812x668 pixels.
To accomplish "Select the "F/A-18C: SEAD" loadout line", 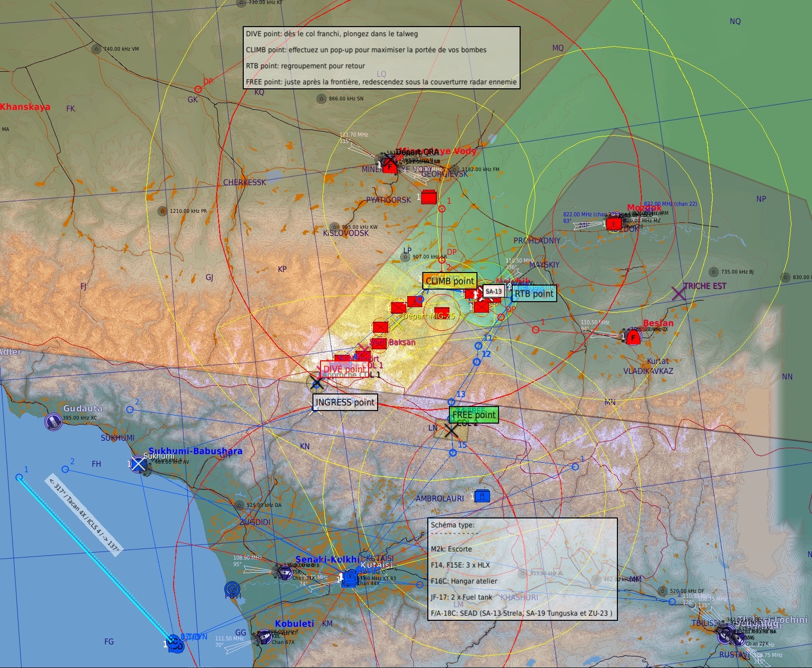I will (x=522, y=613).
